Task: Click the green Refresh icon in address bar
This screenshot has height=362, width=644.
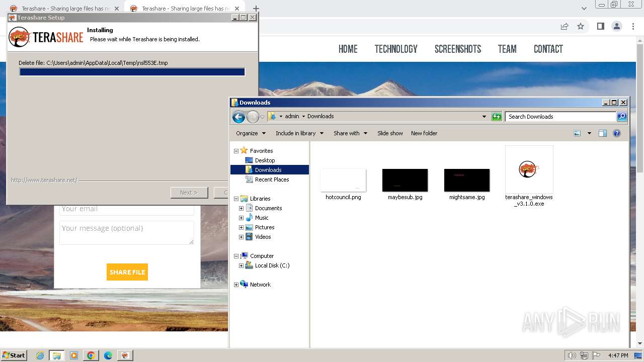Action: point(497,117)
